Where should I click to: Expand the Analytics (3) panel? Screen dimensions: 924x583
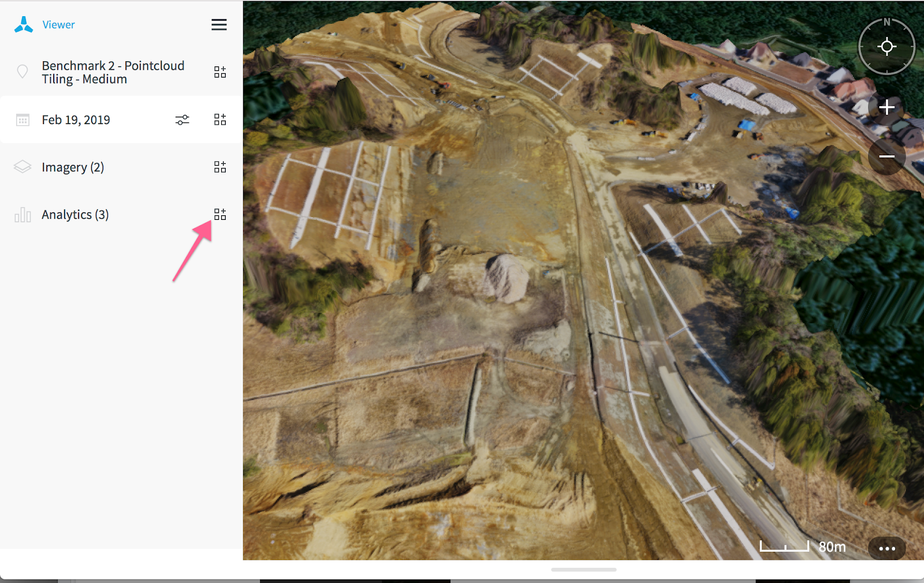point(220,214)
